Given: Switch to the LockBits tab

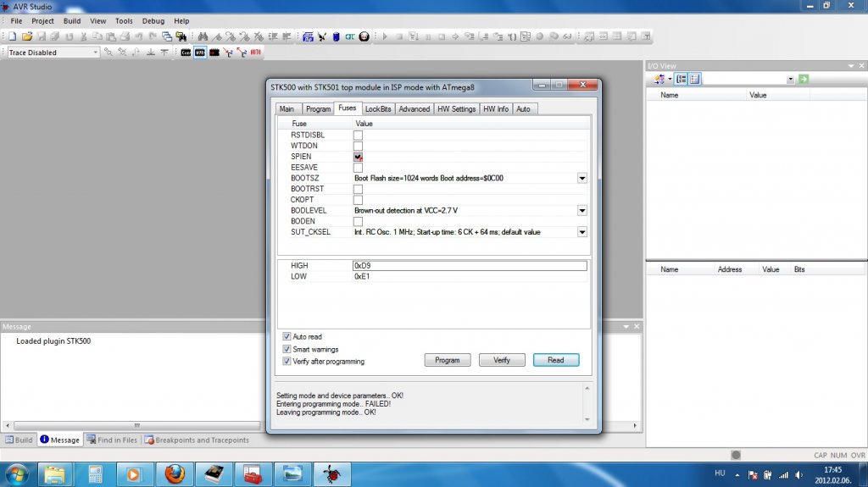Looking at the screenshot, I should pyautogui.click(x=378, y=109).
